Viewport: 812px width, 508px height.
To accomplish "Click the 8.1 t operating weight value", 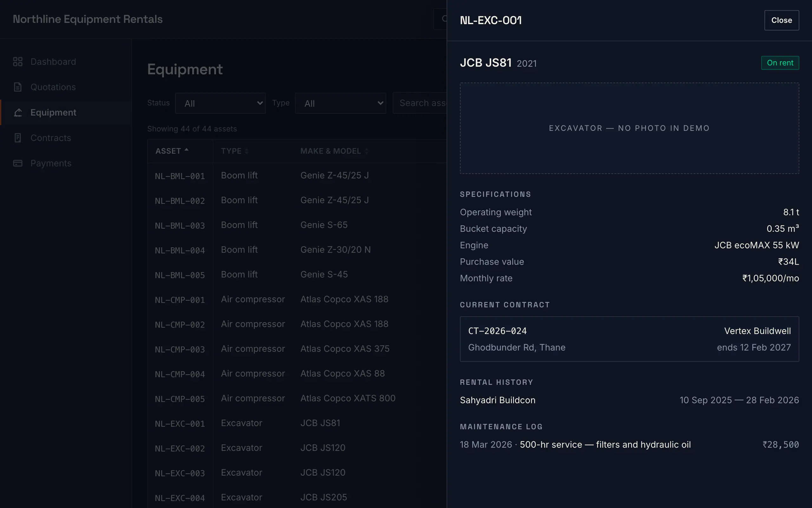I will [x=791, y=212].
